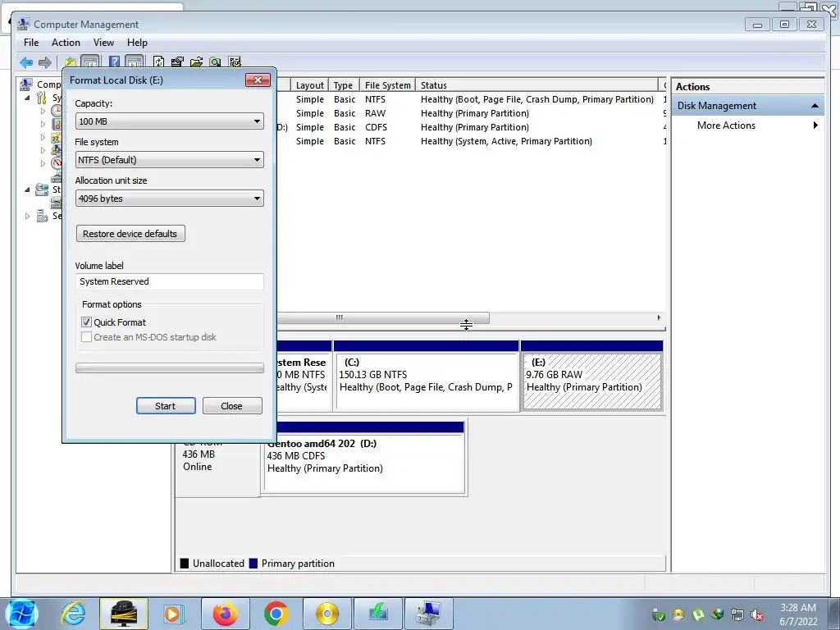Select the Computer Management root node icon

coord(25,84)
